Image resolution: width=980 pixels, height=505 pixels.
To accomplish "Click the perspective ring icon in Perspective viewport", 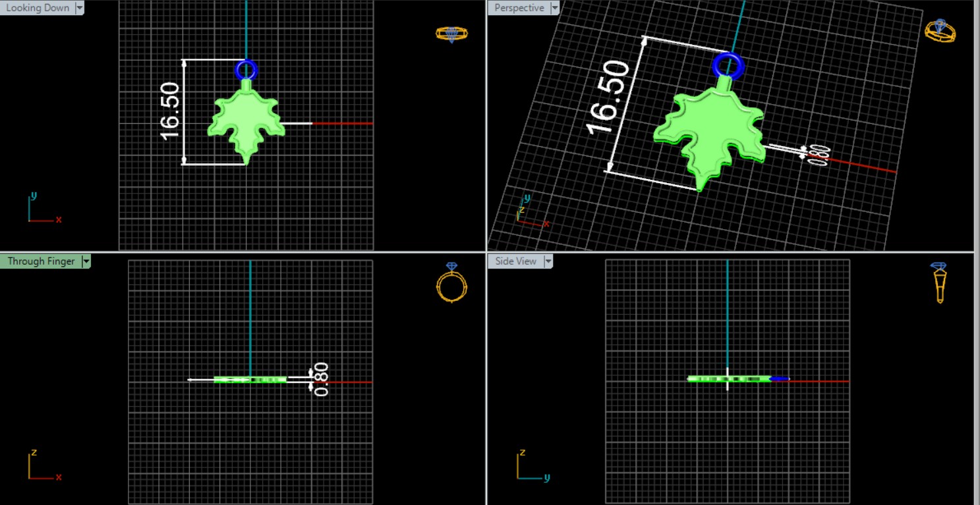I will click(x=940, y=31).
